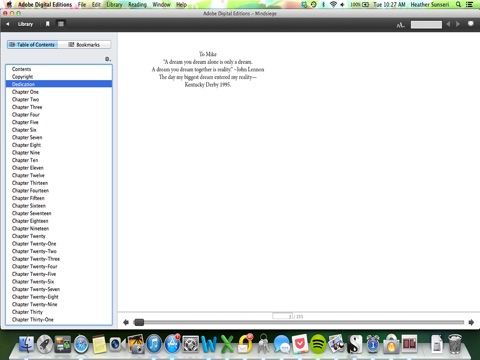The image size is (480, 360).
Task: Open the Edit menu
Action: (x=96, y=5)
